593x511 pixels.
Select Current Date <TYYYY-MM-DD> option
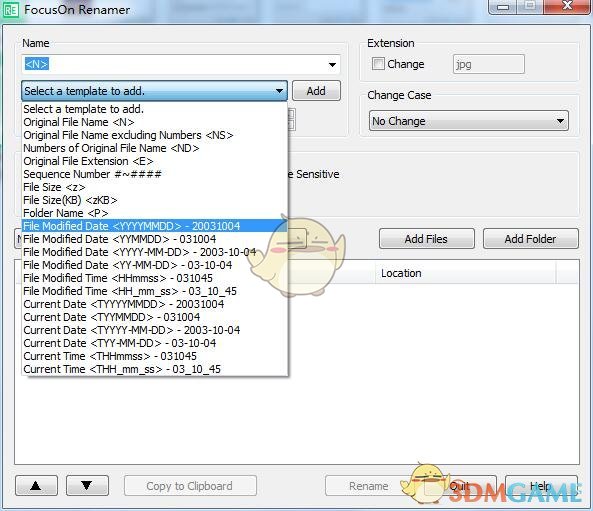pyautogui.click(x=154, y=330)
